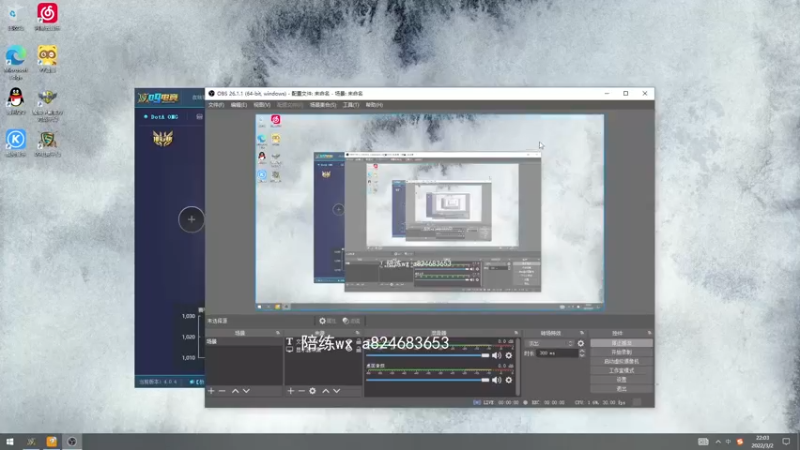Move source down in the Sources dock
800x450 pixels.
point(337,391)
